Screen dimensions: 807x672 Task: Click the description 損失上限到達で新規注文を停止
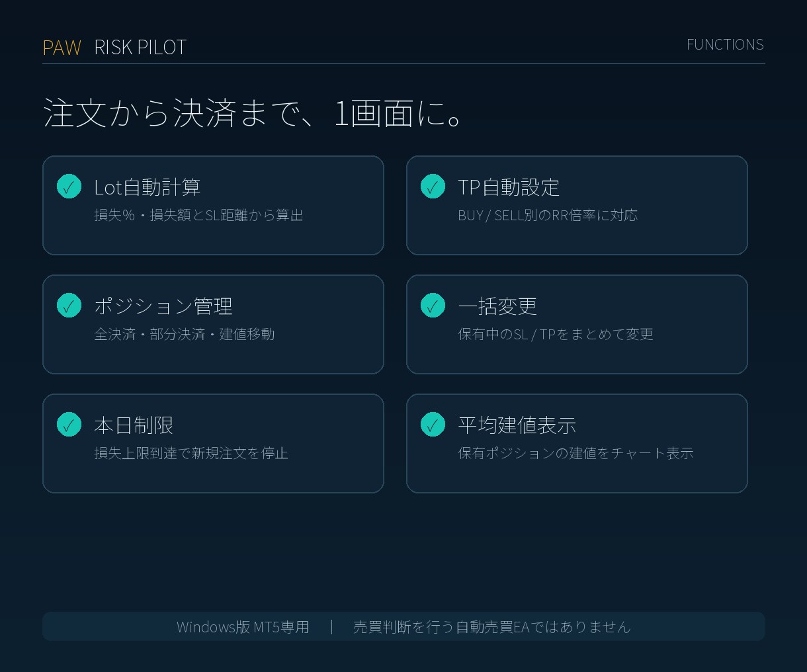pos(191,453)
